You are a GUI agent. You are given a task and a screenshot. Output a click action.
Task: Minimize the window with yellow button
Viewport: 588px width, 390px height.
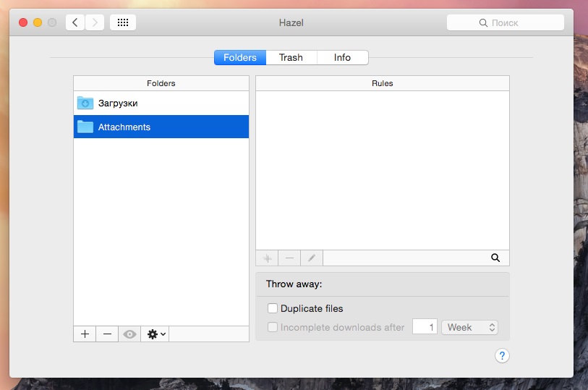(38, 22)
